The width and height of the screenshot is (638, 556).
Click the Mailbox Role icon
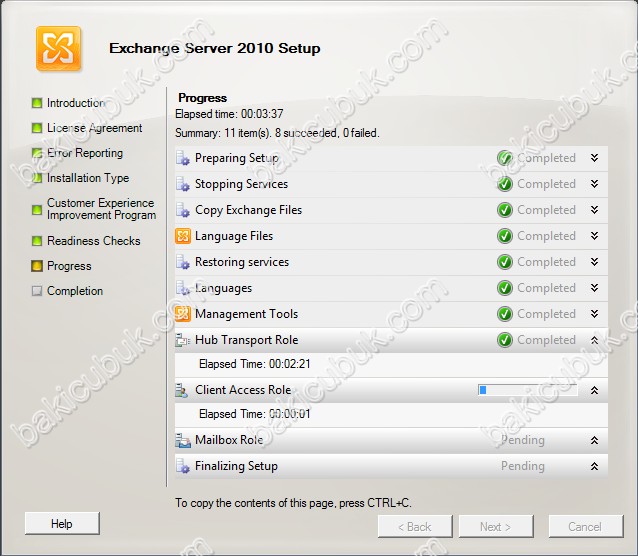click(x=183, y=440)
